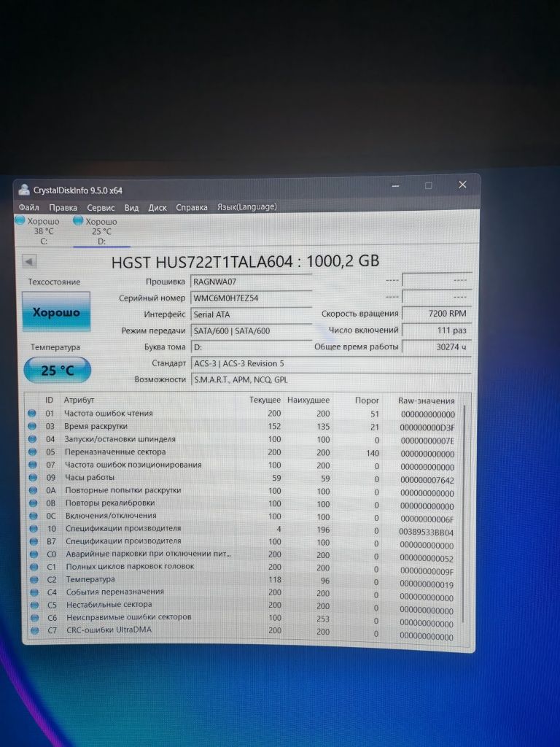Viewport: 560px width, 747px height.
Task: Open the Диск menu
Action: coord(157,208)
